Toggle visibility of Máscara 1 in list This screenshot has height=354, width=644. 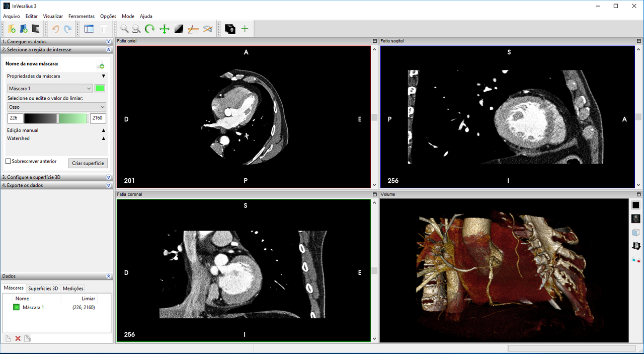point(16,307)
